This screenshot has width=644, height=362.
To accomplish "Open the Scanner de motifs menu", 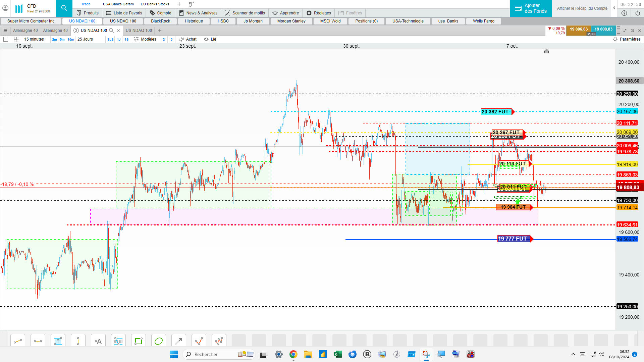I will point(245,13).
